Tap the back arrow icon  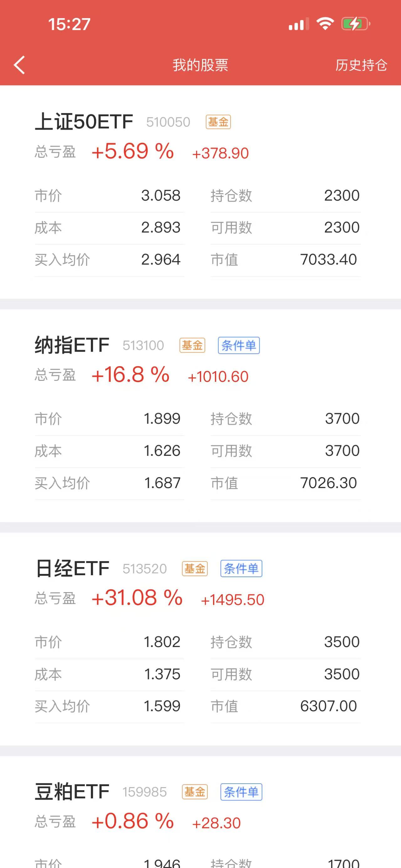click(x=19, y=65)
